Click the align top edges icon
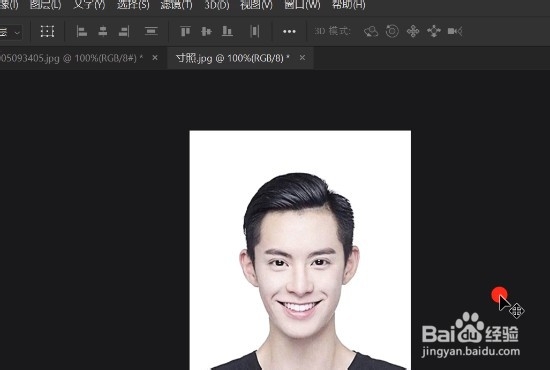This screenshot has height=370, width=550. [x=185, y=32]
